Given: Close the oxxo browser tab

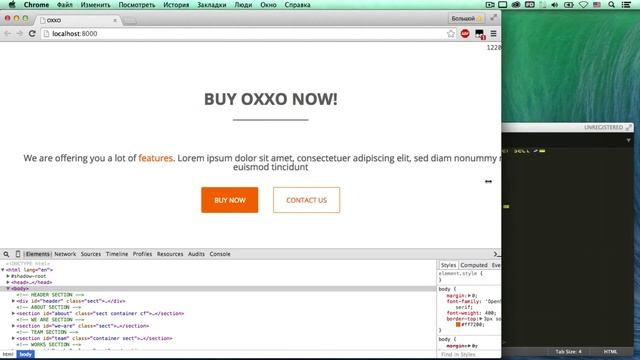Looking at the screenshot, I should point(115,20).
